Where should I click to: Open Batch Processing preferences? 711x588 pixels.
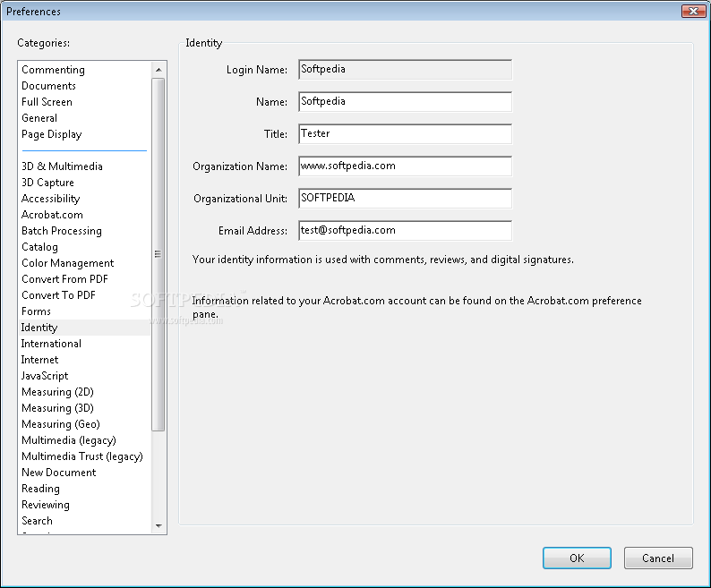(62, 231)
